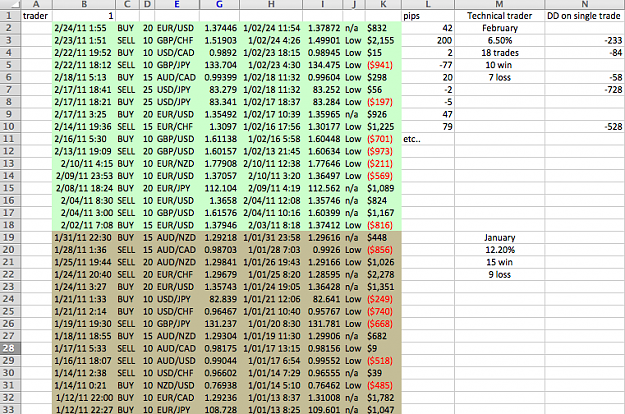Select column header E
This screenshot has width=625, height=414.
click(x=177, y=4)
